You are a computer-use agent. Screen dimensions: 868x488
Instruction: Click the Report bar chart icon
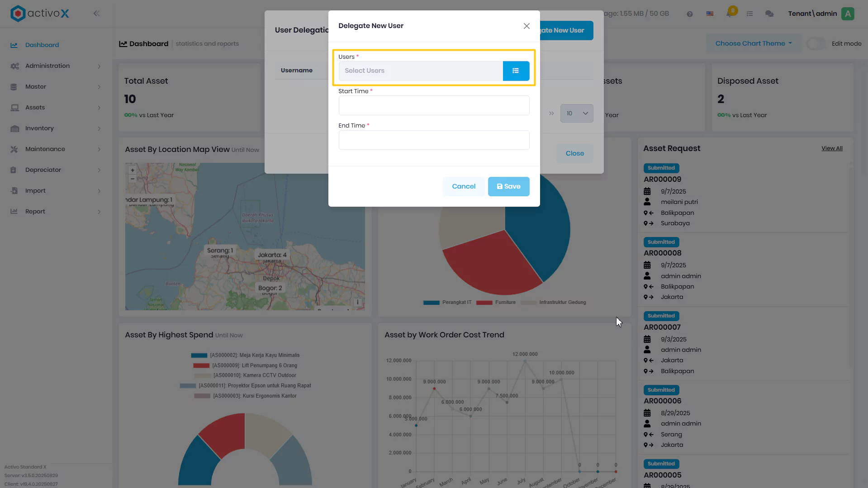(x=14, y=212)
